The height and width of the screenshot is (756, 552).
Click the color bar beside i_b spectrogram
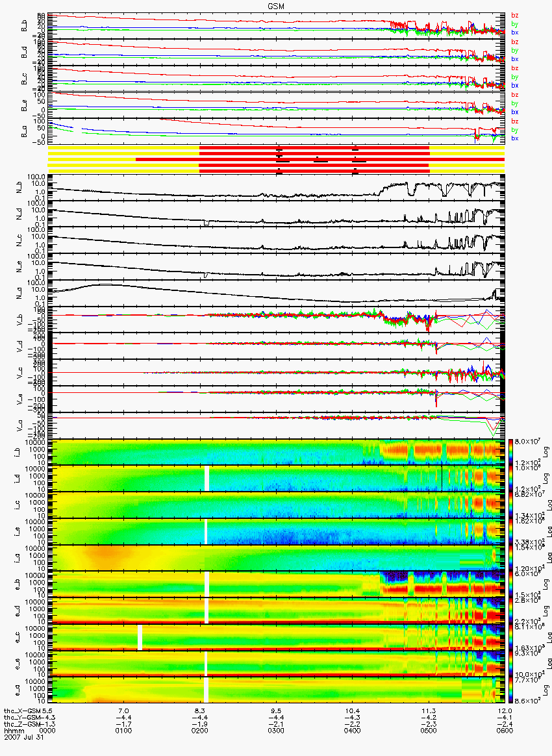point(510,452)
